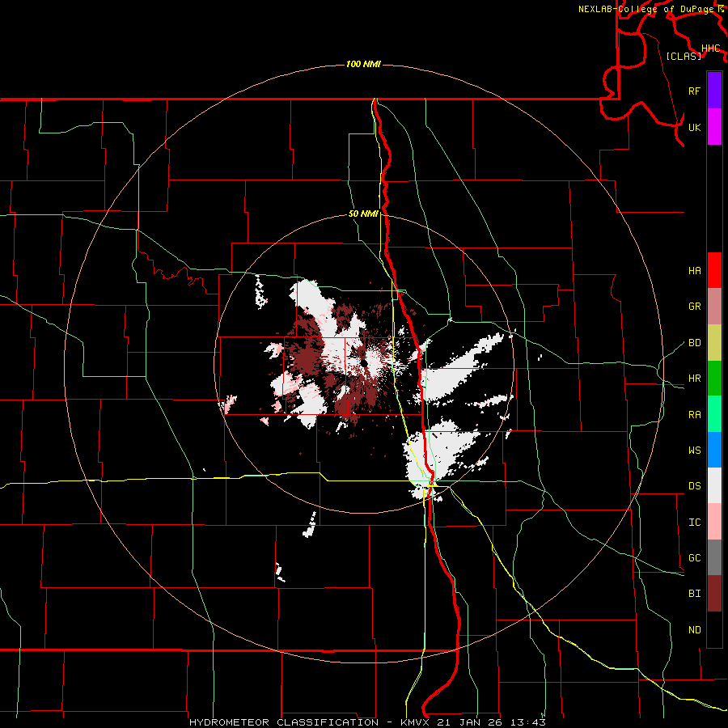Click the GC legend label
The width and height of the screenshot is (728, 728).
click(694, 558)
